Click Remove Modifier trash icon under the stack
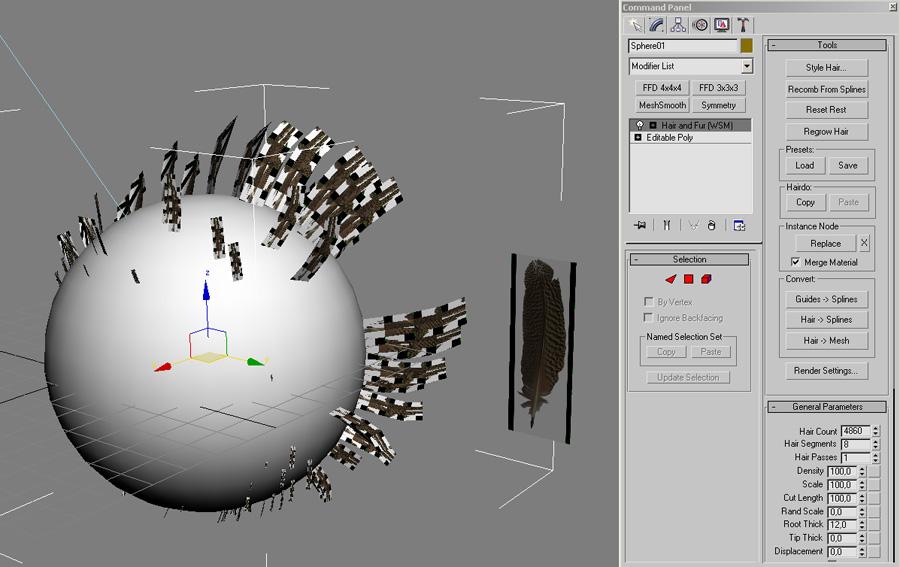This screenshot has height=567, width=900. point(712,226)
